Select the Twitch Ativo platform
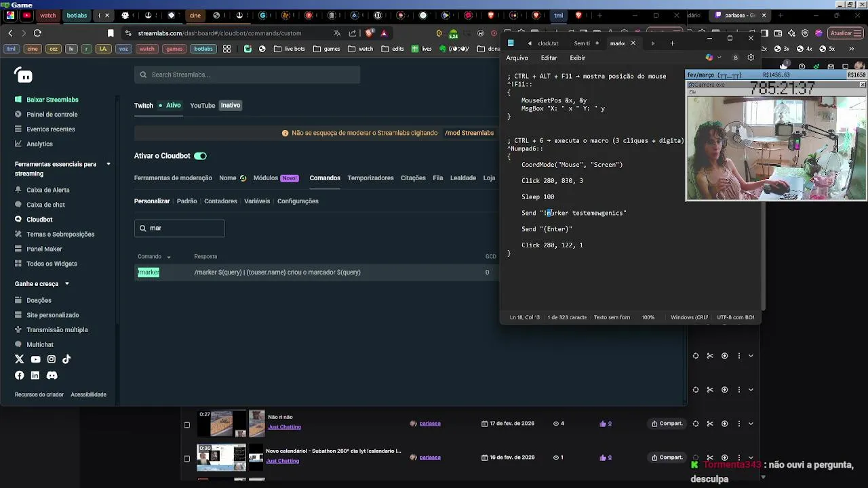Screen dimensions: 868x488 (x=157, y=105)
